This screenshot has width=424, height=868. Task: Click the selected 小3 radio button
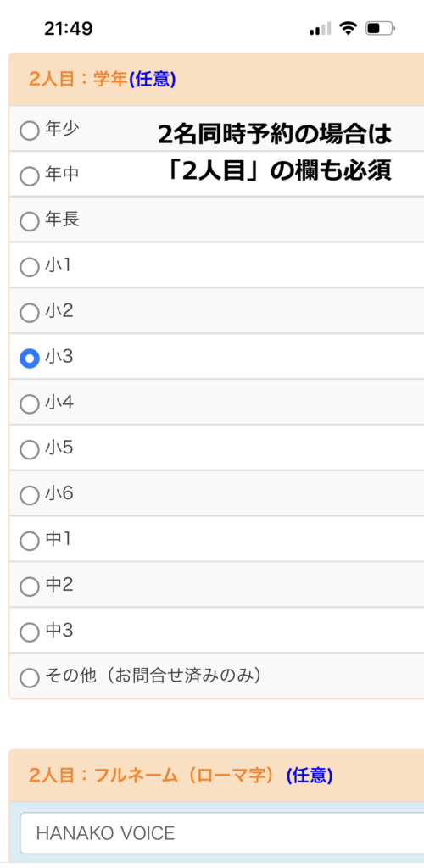point(30,359)
